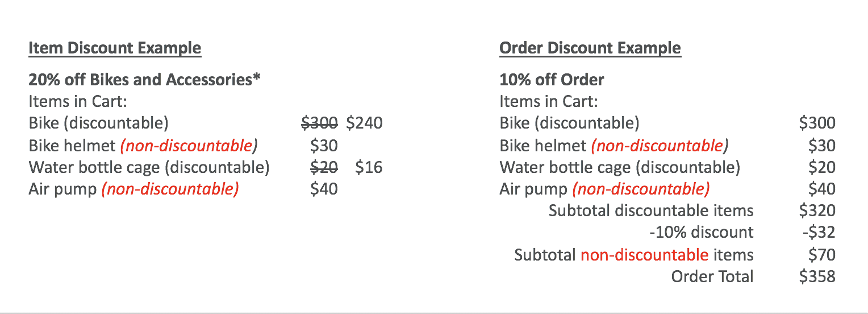Click the struck-through $300 bike price

pos(320,123)
